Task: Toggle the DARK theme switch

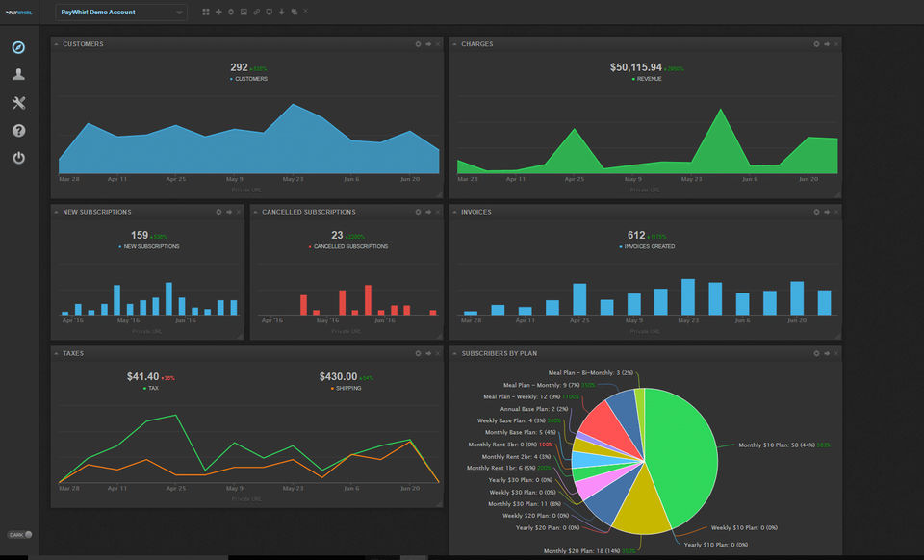Action: pyautogui.click(x=20, y=535)
